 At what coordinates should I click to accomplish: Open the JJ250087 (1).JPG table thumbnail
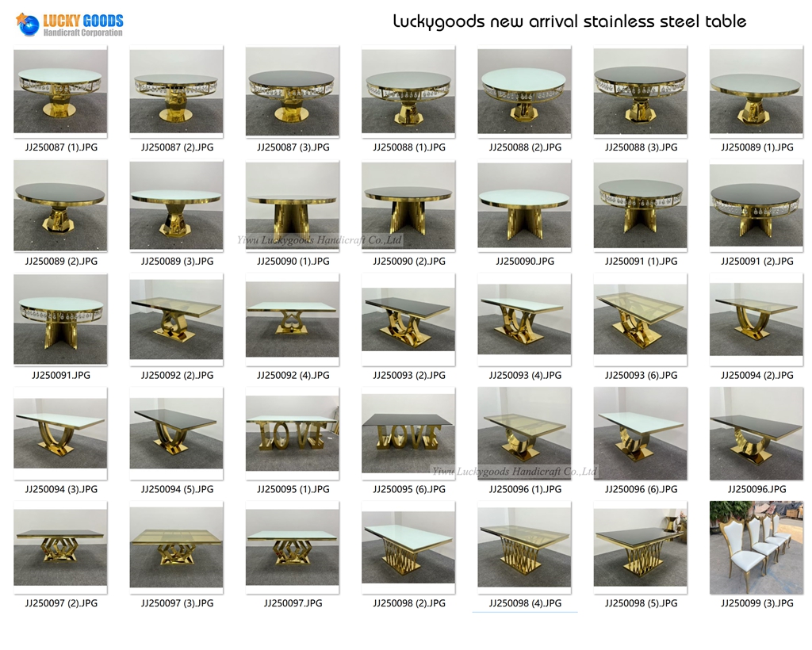click(x=60, y=93)
